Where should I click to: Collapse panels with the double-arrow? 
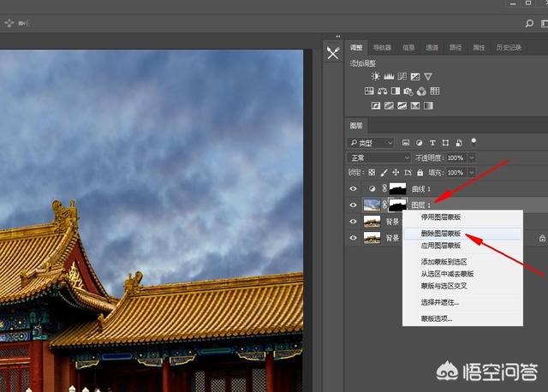point(338,36)
